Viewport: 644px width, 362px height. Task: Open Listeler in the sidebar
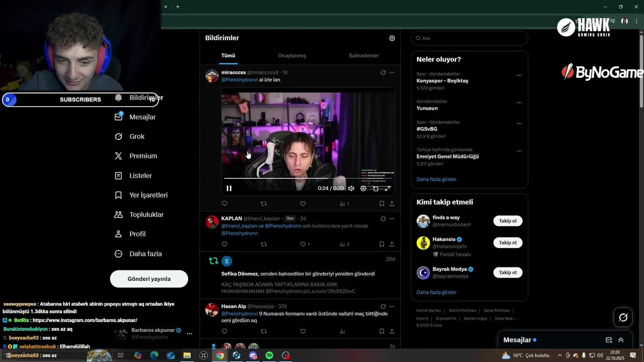tap(133, 175)
